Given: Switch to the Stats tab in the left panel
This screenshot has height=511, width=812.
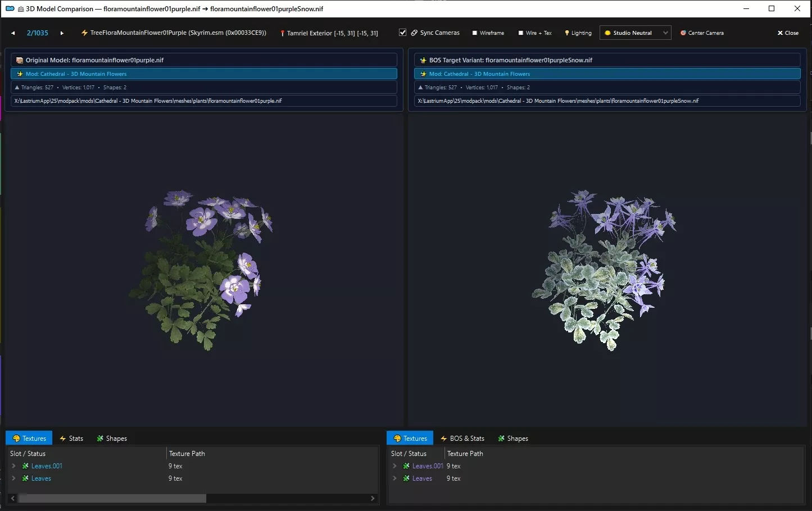Looking at the screenshot, I should point(71,439).
